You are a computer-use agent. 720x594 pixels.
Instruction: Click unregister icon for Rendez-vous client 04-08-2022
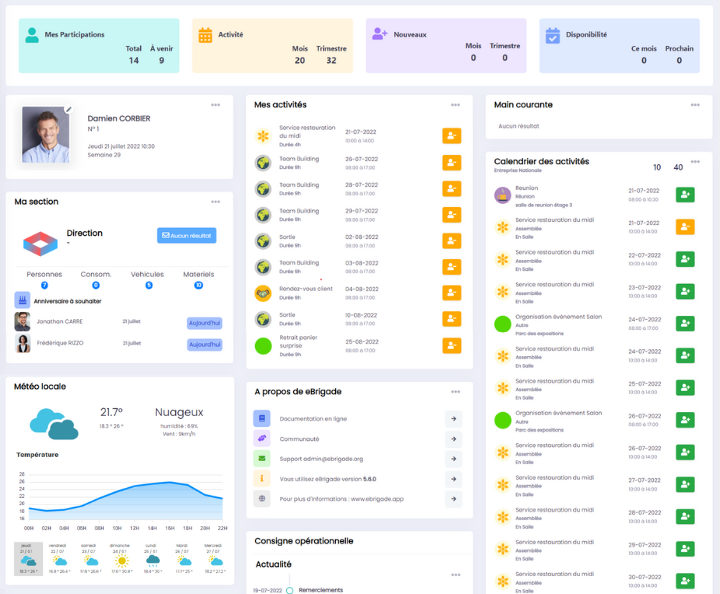[x=451, y=293]
